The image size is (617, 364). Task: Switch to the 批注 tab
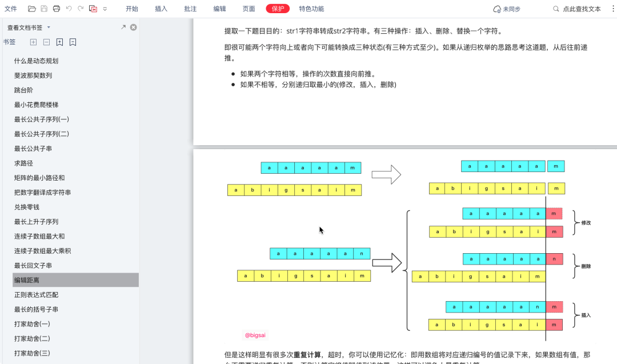[190, 9]
